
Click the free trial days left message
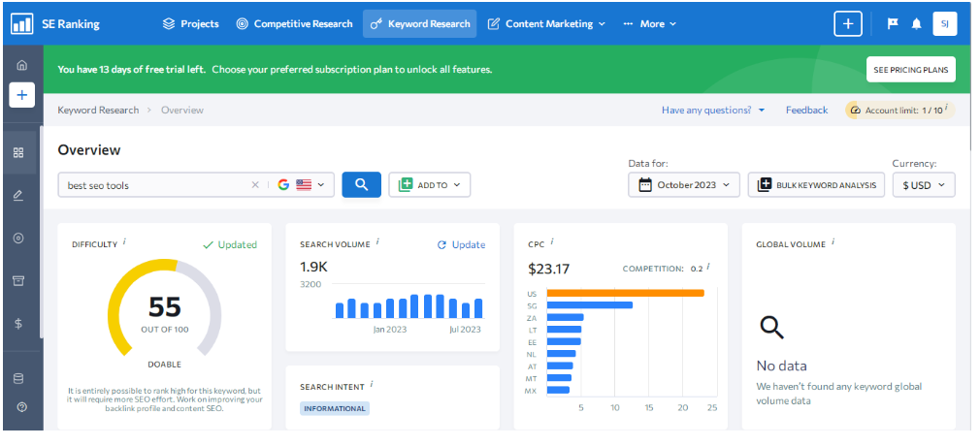tap(132, 70)
